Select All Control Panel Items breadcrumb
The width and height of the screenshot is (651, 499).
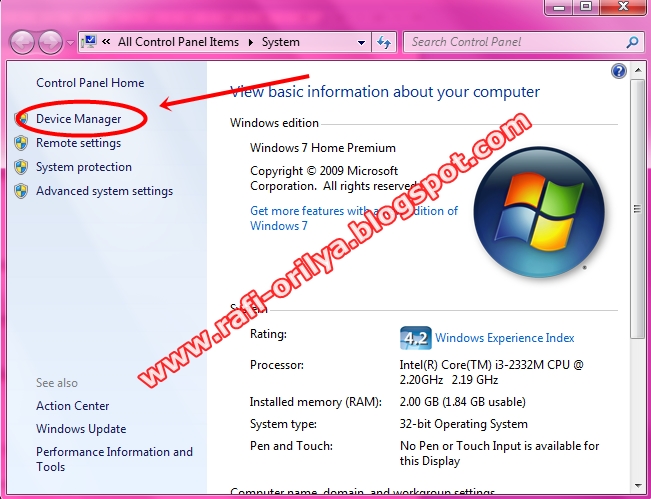[x=179, y=42]
